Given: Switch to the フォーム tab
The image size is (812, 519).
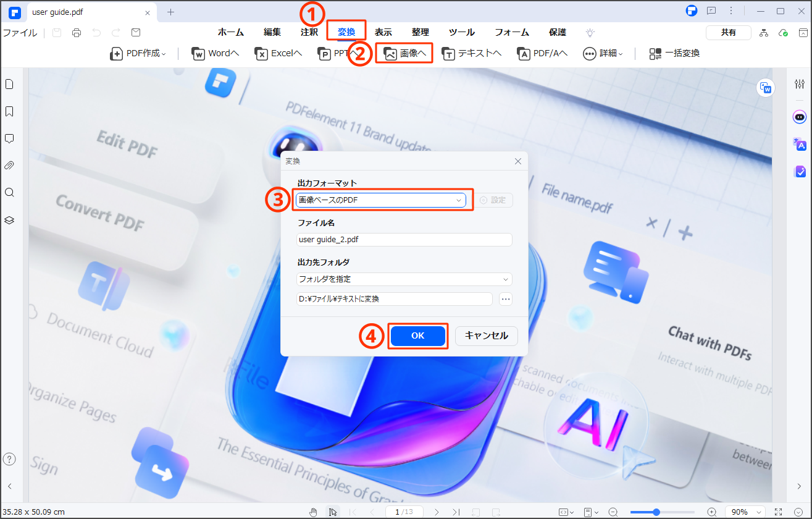Looking at the screenshot, I should pyautogui.click(x=512, y=33).
